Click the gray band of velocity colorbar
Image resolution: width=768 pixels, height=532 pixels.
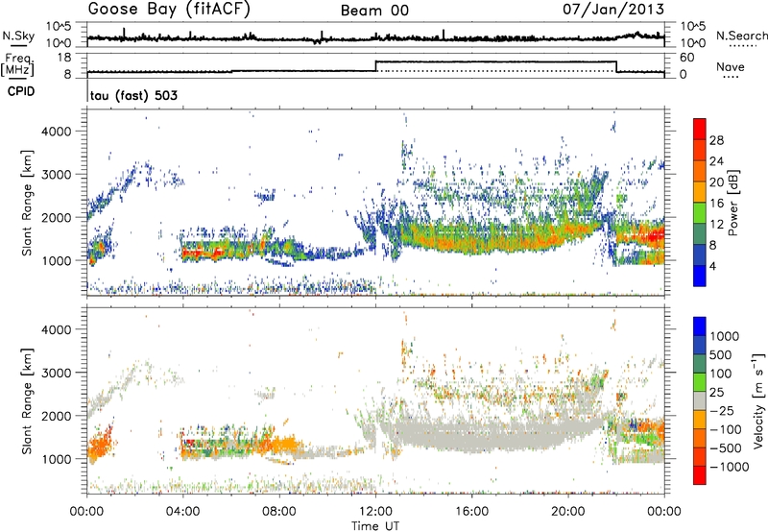point(700,400)
